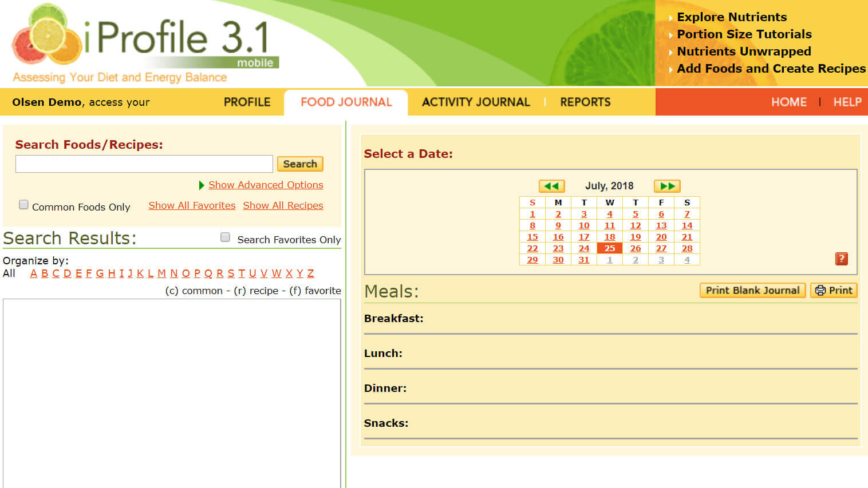Open the red question mark help icon
This screenshot has height=488, width=868.
pyautogui.click(x=841, y=259)
